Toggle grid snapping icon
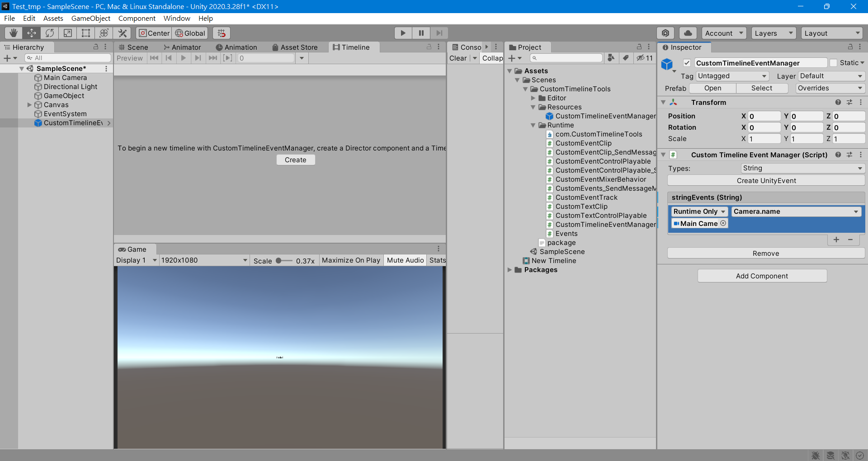Image resolution: width=868 pixels, height=461 pixels. (x=222, y=33)
